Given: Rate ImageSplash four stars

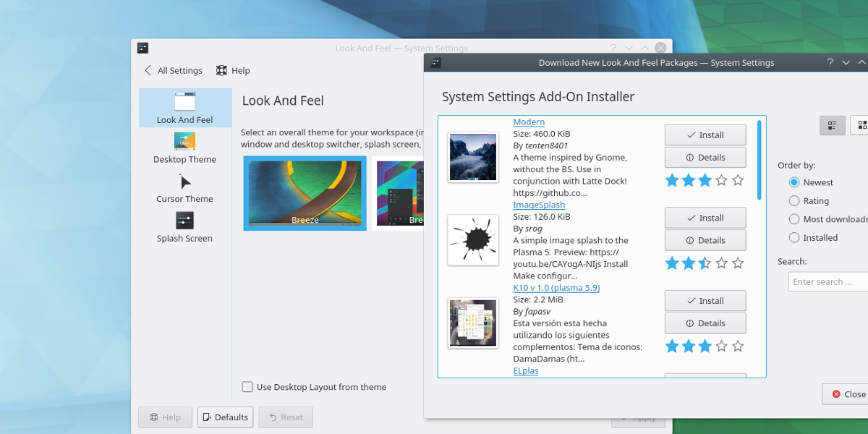Looking at the screenshot, I should pos(721,263).
